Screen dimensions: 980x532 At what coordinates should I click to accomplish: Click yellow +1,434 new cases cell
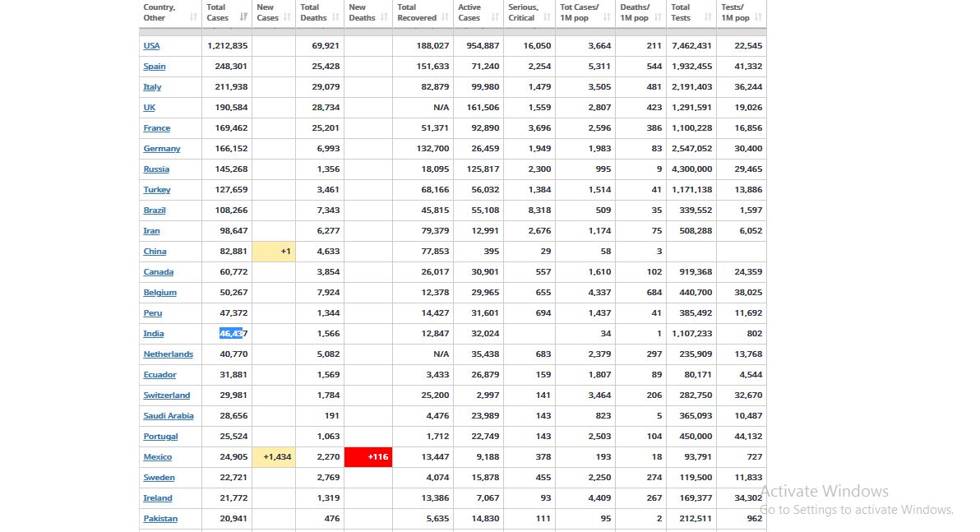tap(274, 457)
